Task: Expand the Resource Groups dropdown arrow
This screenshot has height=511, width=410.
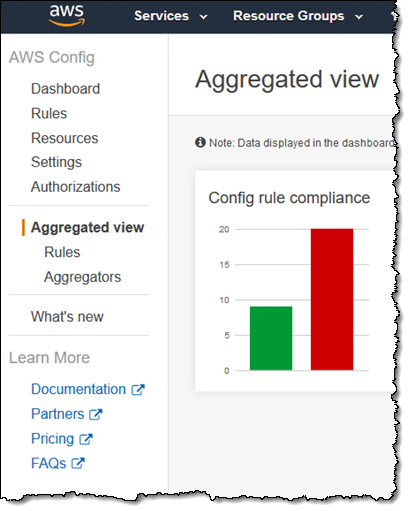Action: click(359, 17)
